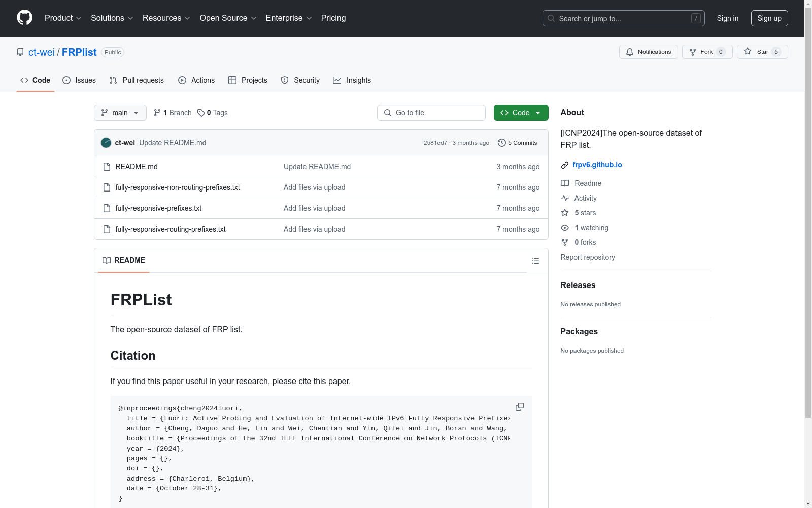
Task: Expand the Enterprise menu
Action: (x=289, y=18)
